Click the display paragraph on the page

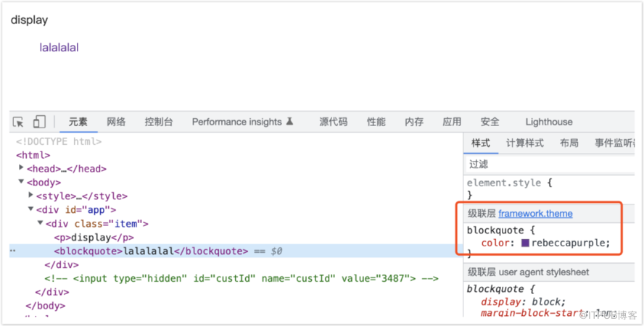click(29, 20)
